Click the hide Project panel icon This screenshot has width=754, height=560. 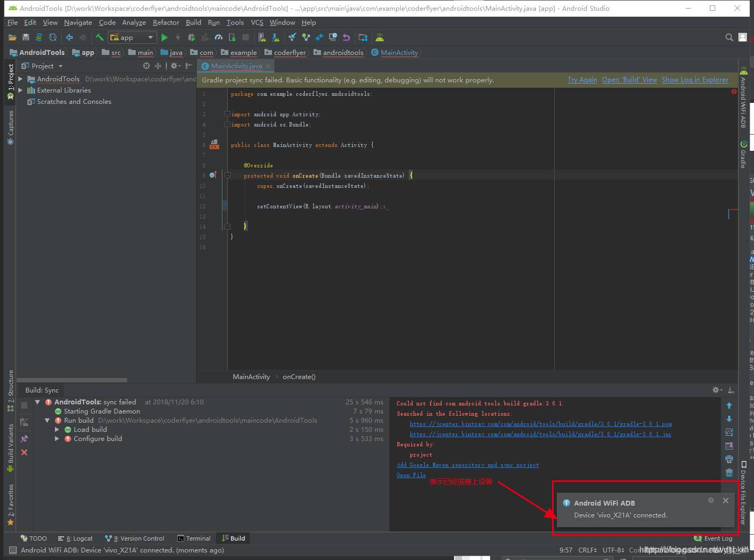point(188,66)
